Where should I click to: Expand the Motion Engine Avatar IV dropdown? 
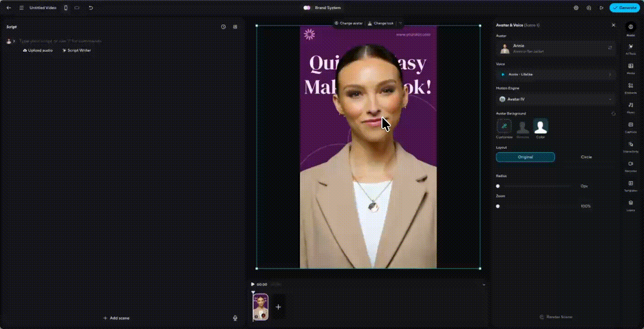[x=556, y=99]
